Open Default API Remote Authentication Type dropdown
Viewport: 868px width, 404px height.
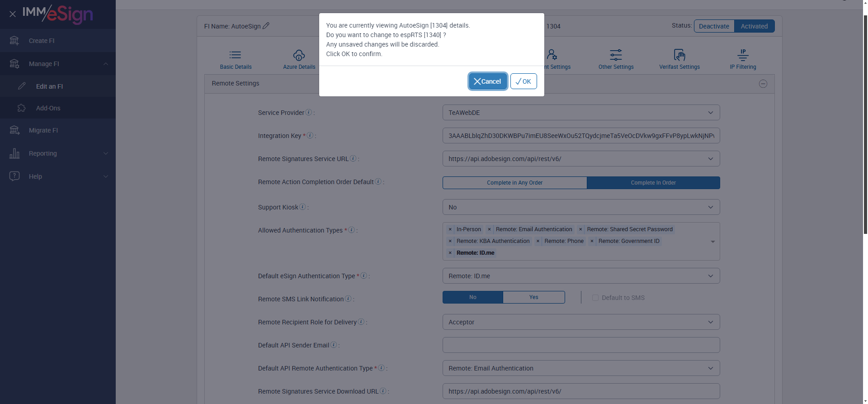[x=581, y=368]
